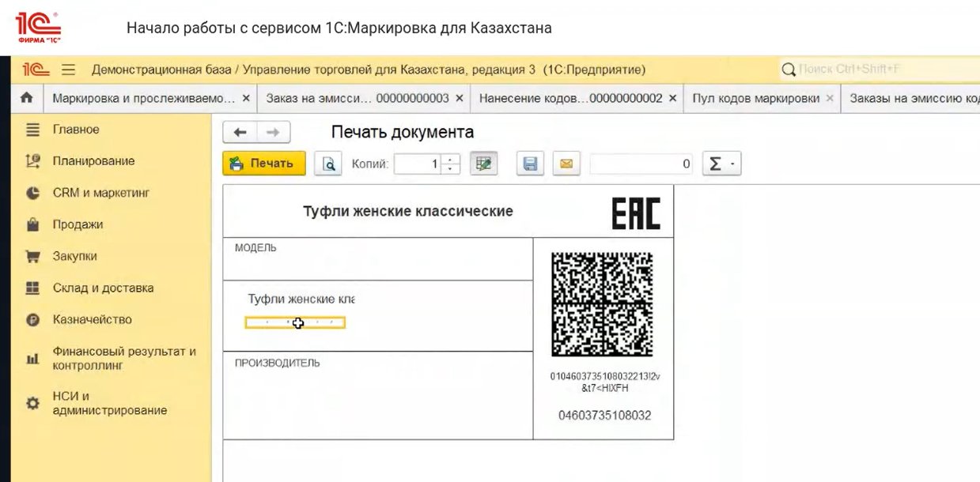Close the Маркировка и прослеживаемость tab

pyautogui.click(x=246, y=99)
